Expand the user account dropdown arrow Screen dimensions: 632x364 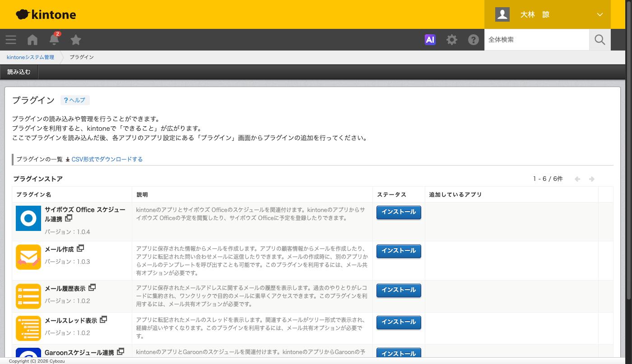tap(600, 14)
